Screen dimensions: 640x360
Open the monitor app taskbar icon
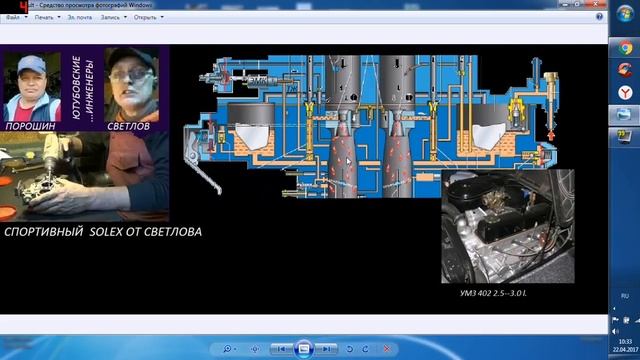624,137
